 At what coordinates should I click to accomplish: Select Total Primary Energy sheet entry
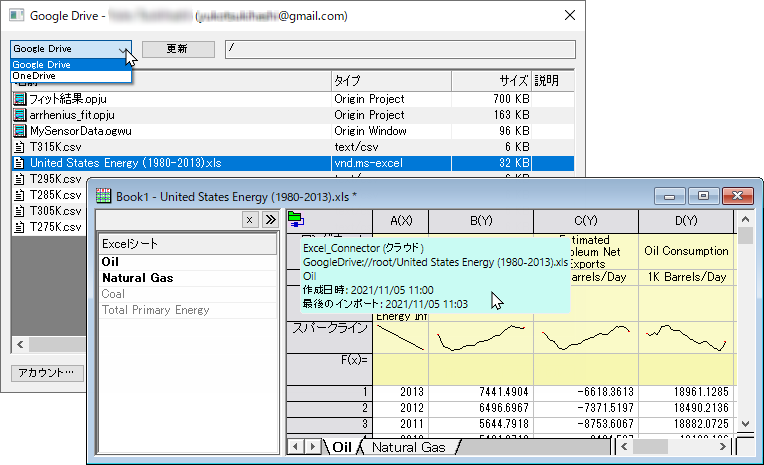[x=188, y=310]
